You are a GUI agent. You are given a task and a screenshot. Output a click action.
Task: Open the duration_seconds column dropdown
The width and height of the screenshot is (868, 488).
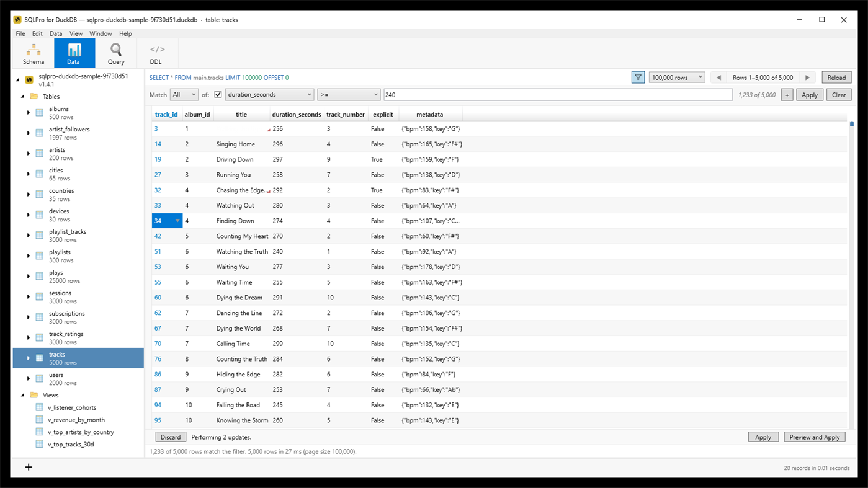(x=269, y=95)
